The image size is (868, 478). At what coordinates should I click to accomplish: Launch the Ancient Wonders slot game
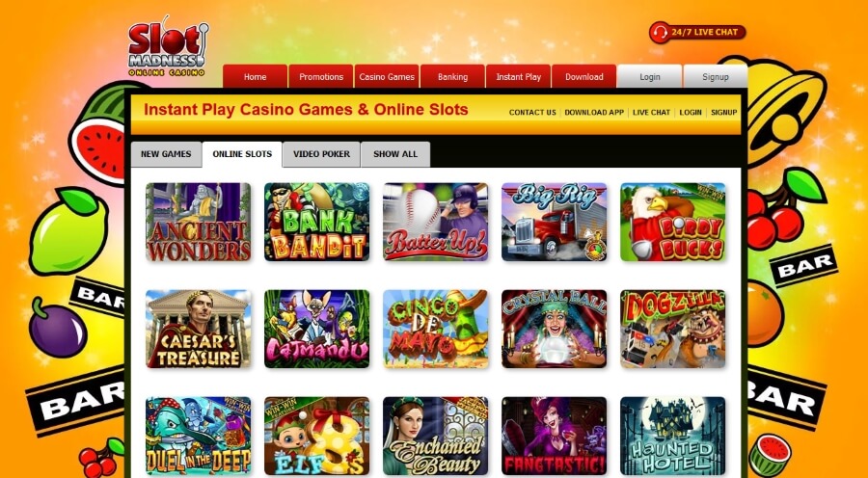(x=198, y=222)
